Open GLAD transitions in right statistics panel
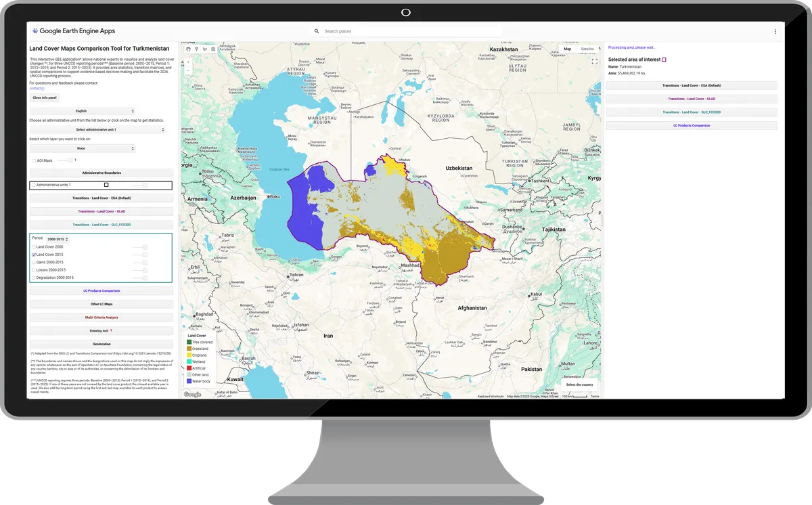812x505 pixels. (x=692, y=99)
